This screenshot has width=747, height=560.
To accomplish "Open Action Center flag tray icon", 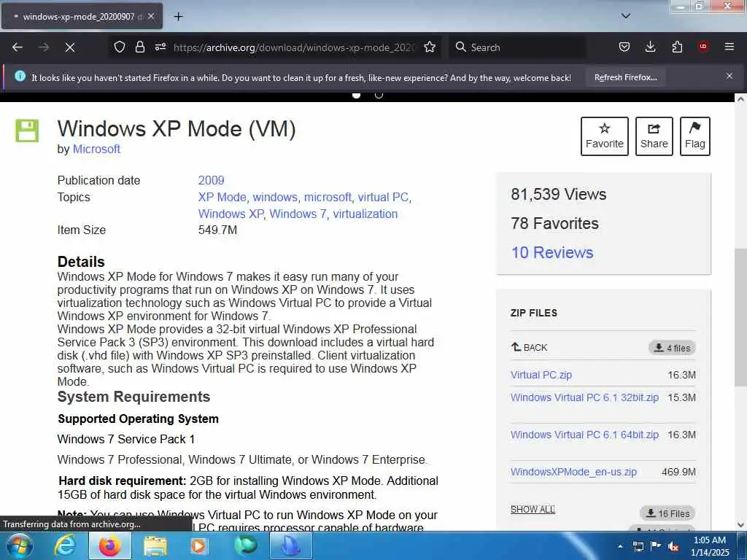I will (x=656, y=545).
